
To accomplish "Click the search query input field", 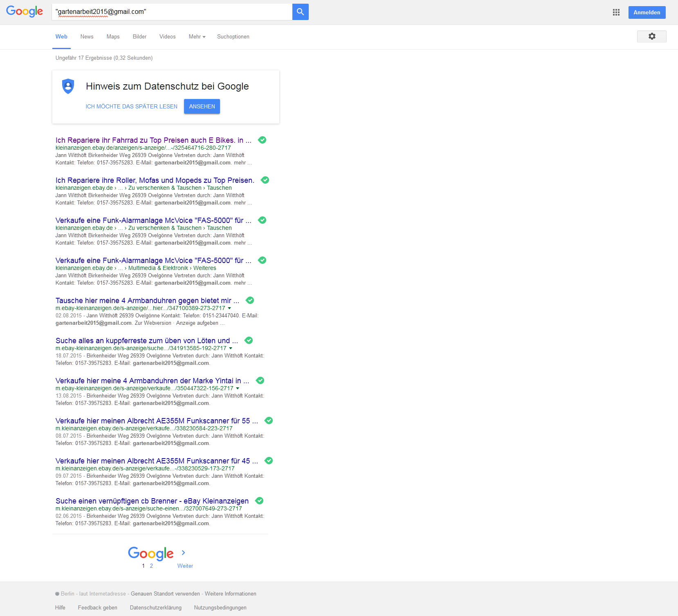I will (172, 12).
